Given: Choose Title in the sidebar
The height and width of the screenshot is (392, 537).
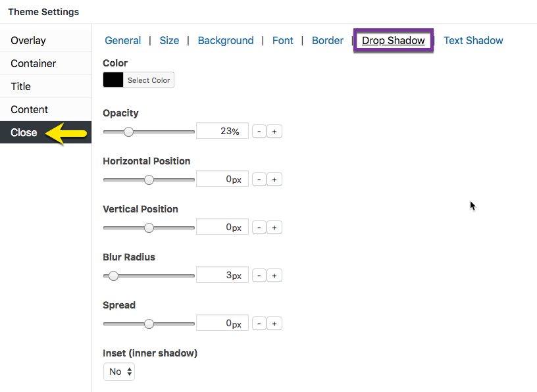Looking at the screenshot, I should pos(21,86).
